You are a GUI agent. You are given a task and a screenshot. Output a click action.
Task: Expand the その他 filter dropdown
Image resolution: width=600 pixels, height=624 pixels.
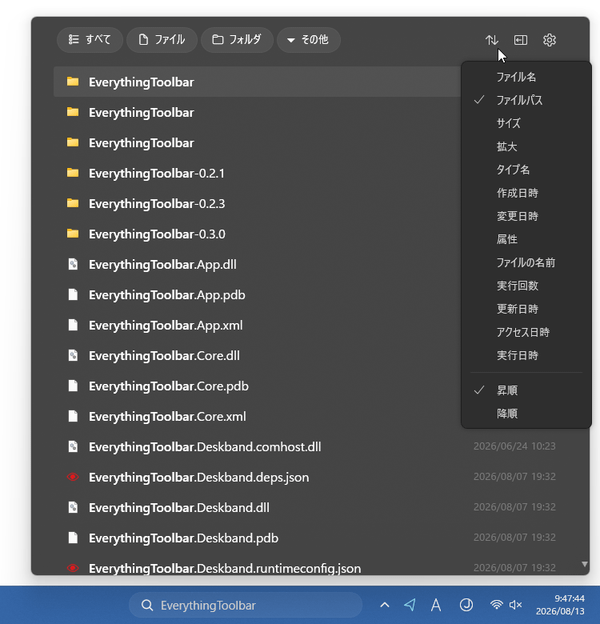click(308, 40)
